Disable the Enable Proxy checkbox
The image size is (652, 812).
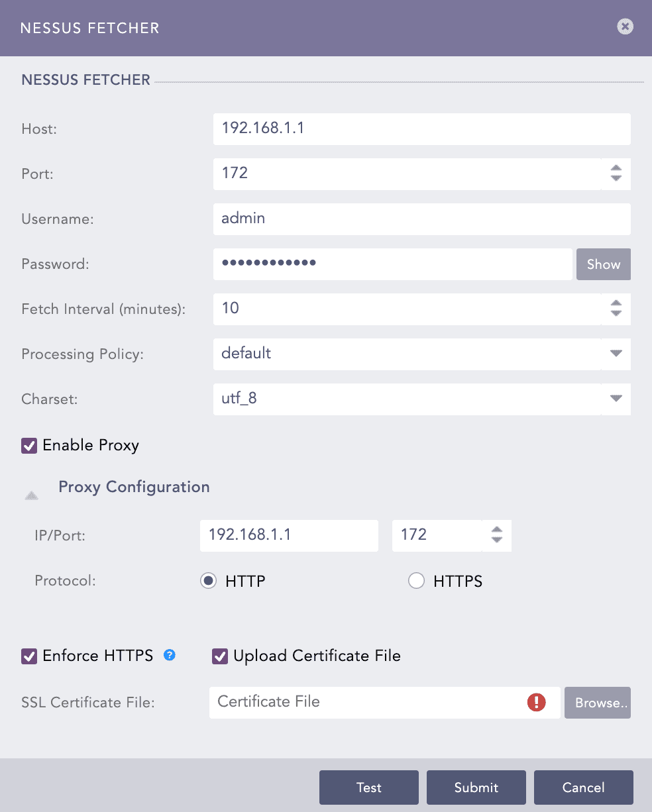pos(28,445)
